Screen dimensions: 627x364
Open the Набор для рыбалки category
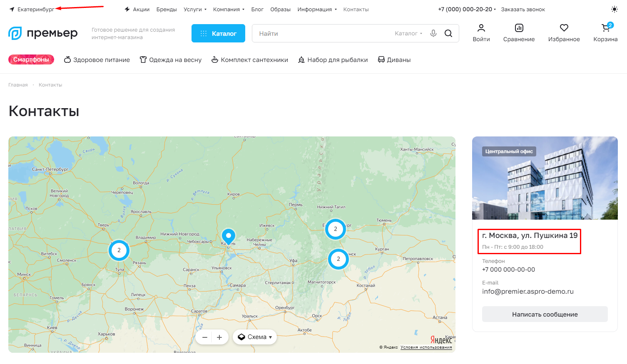tap(333, 60)
